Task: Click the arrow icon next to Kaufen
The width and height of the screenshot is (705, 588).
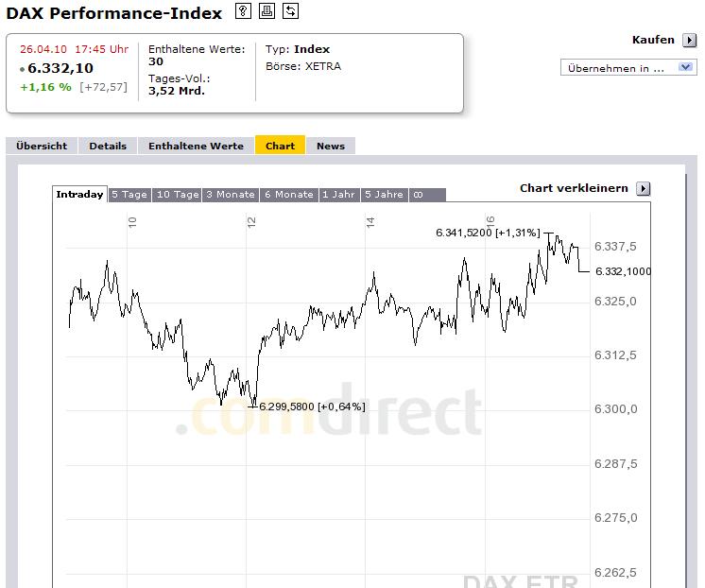Action: [690, 41]
